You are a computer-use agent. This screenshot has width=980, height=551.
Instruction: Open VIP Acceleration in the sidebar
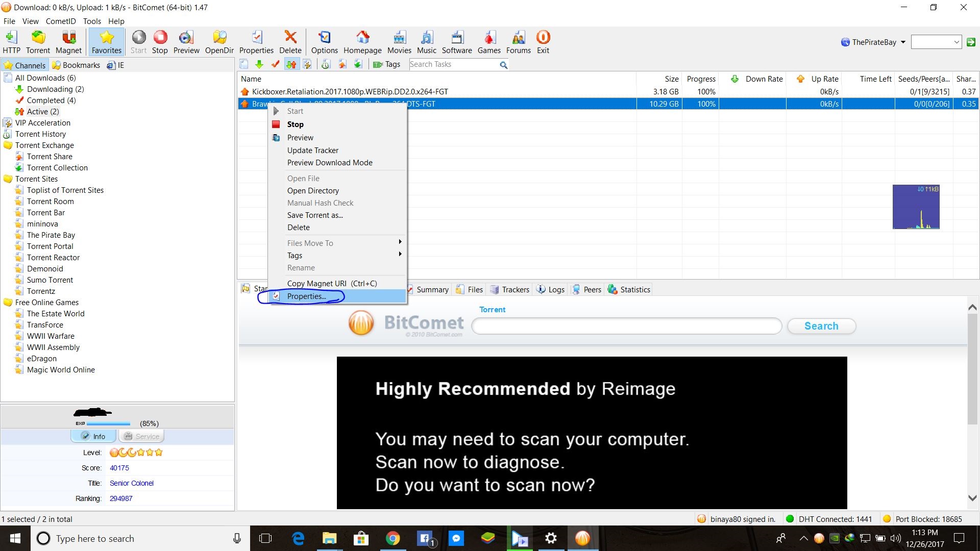(42, 123)
